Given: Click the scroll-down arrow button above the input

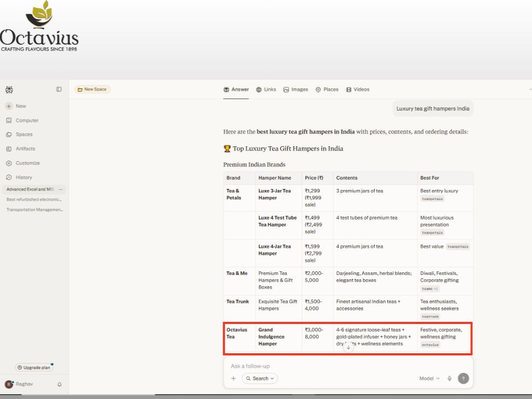Looking at the screenshot, I should (348, 347).
